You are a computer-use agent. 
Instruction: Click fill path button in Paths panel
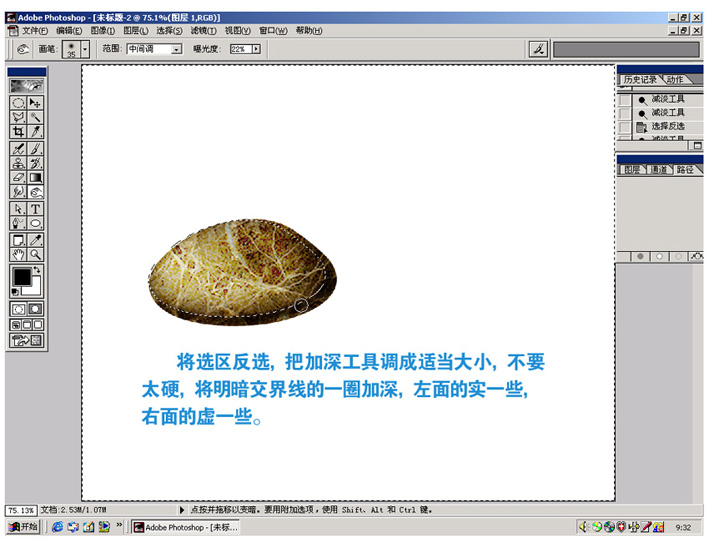(x=640, y=256)
